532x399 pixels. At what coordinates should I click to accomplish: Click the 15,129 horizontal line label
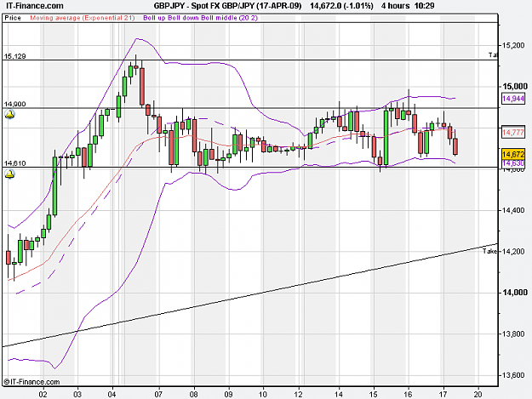[x=15, y=56]
